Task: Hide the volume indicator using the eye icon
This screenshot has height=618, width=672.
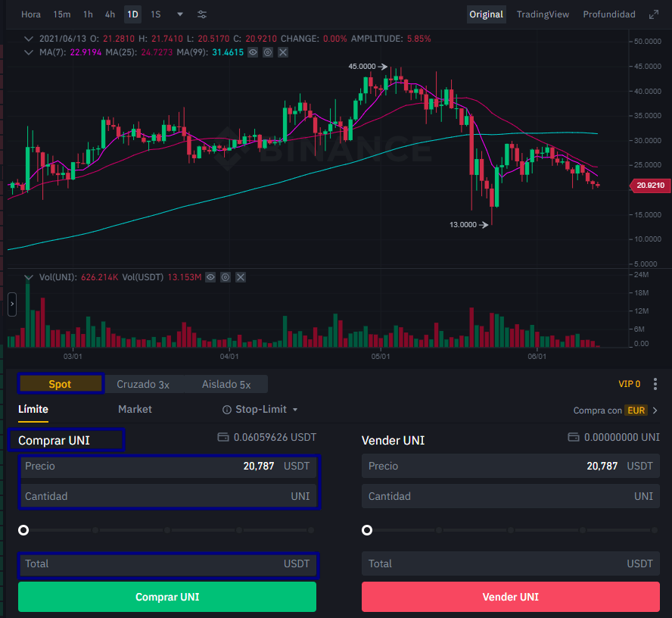Action: 211,277
